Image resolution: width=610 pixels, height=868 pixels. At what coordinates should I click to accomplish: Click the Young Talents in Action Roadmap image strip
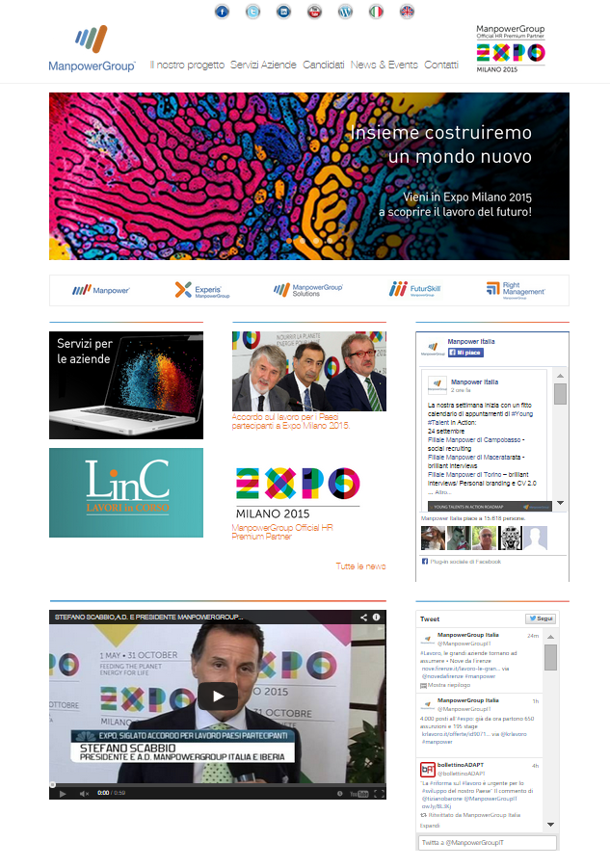(490, 507)
